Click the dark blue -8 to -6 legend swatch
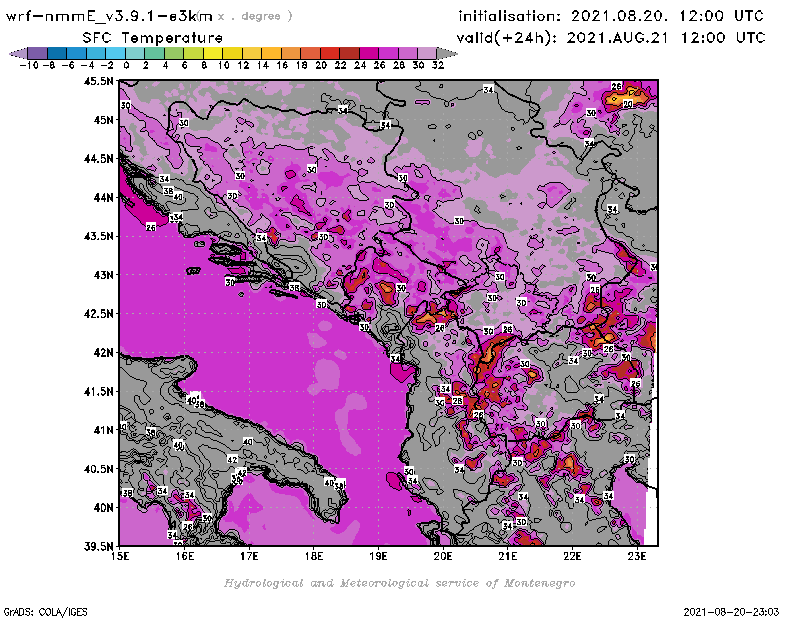Screen dimensions: 800x618 pyautogui.click(x=57, y=53)
